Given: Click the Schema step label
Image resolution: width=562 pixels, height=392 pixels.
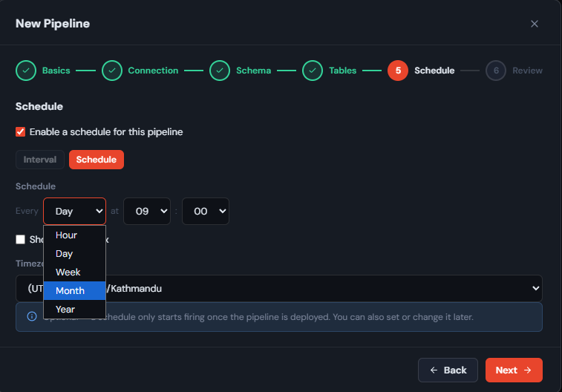Looking at the screenshot, I should 253,71.
